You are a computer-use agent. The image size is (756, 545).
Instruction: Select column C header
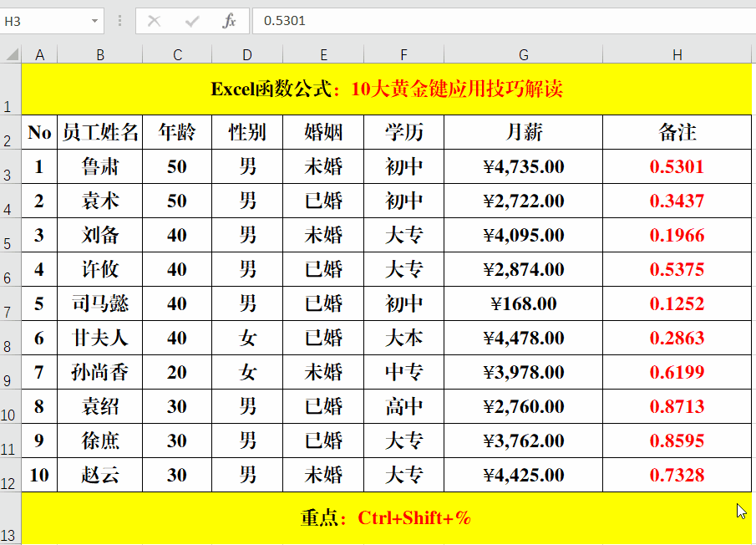pyautogui.click(x=177, y=54)
